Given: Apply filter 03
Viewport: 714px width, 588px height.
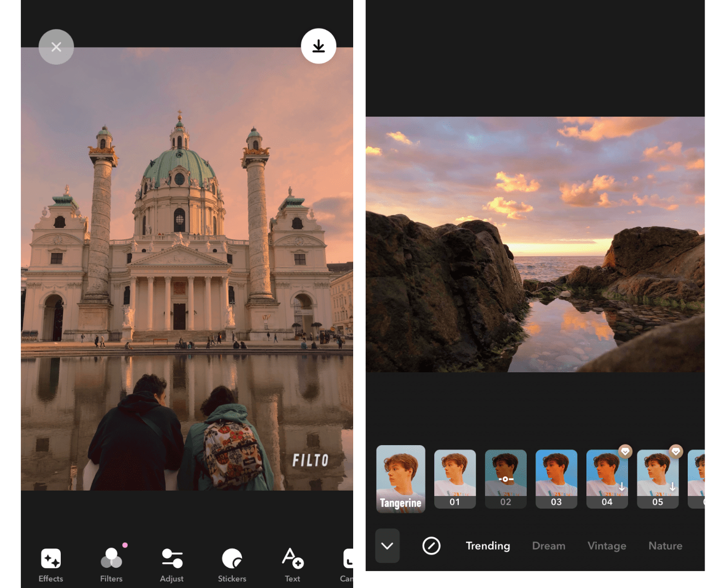Looking at the screenshot, I should click(556, 479).
